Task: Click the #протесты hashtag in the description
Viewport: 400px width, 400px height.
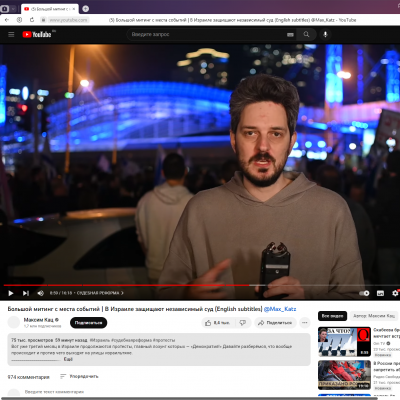Action: click(x=164, y=340)
